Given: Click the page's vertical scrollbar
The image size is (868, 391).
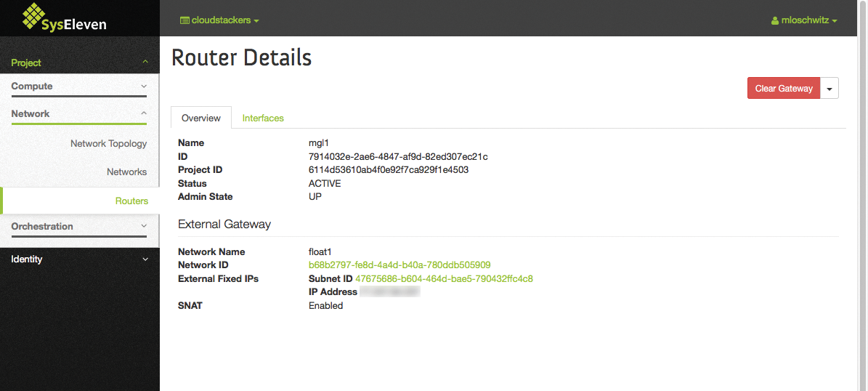Looking at the screenshot, I should click(862, 211).
